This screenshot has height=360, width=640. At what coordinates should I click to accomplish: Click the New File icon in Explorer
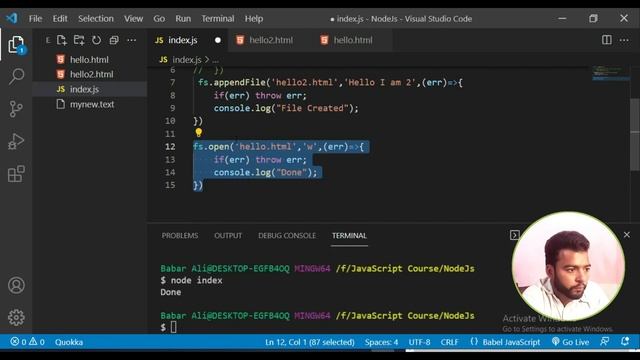coord(62,40)
